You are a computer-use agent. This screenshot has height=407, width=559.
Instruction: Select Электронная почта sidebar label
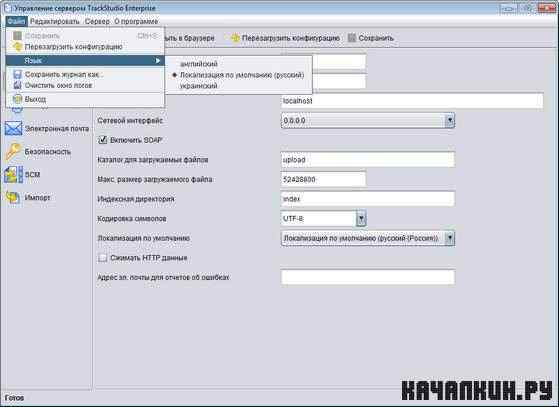(x=57, y=129)
